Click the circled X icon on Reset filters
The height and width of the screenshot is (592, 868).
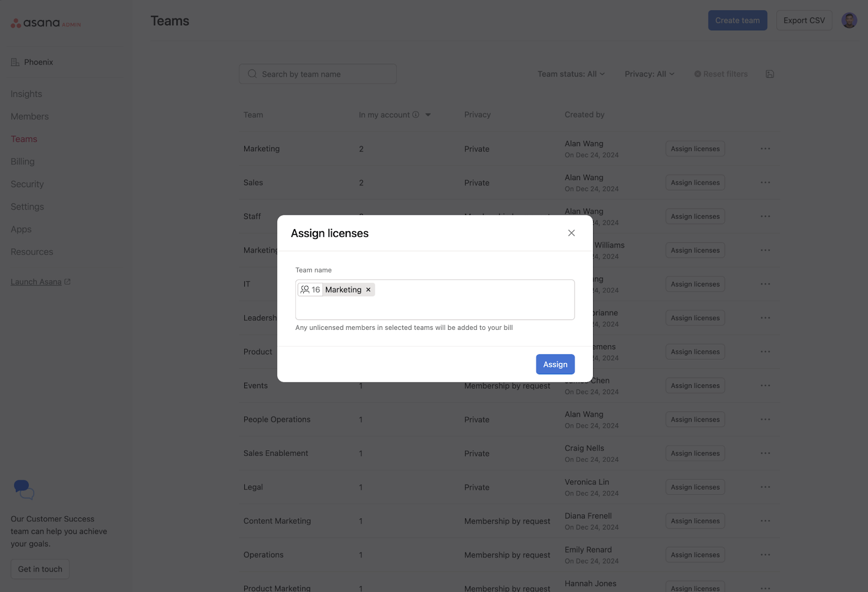click(x=698, y=73)
